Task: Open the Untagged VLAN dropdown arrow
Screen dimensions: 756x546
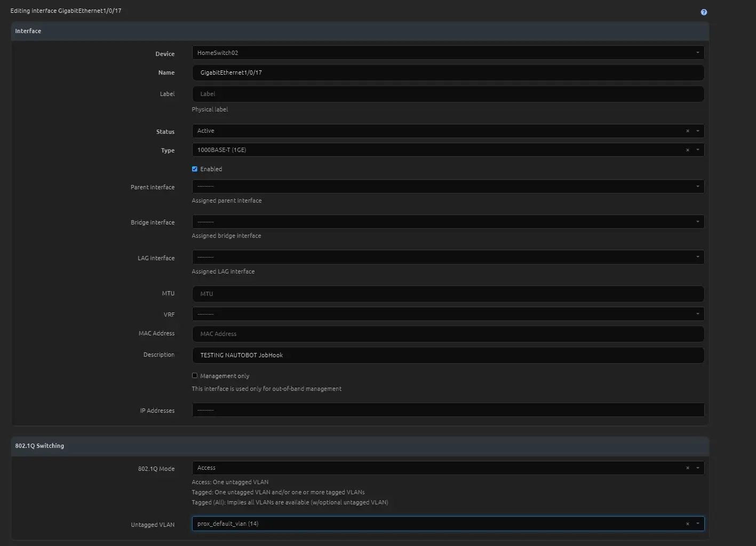Action: (x=697, y=524)
